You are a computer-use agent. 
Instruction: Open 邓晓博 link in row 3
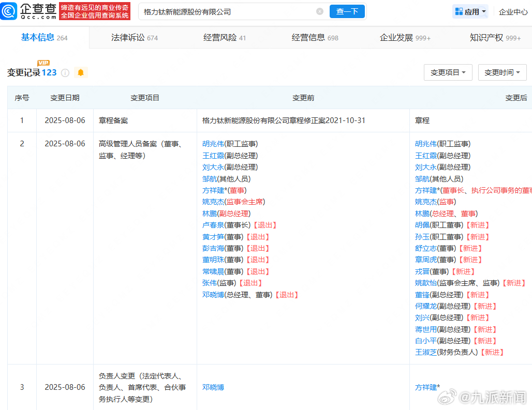tap(213, 387)
